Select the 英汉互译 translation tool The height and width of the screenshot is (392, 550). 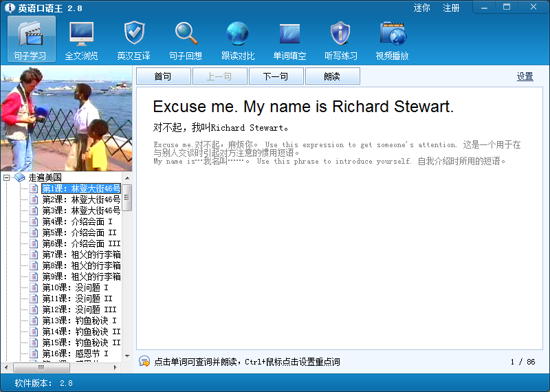[134, 41]
